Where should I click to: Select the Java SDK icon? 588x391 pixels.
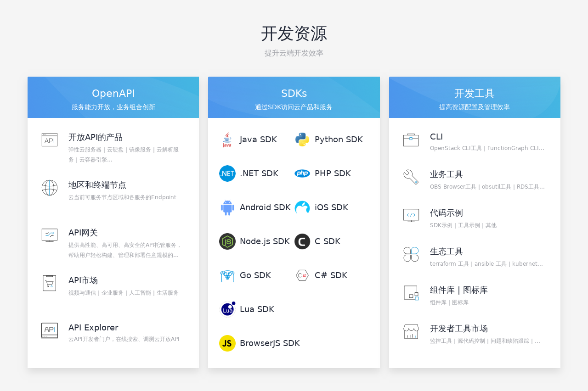(227, 139)
